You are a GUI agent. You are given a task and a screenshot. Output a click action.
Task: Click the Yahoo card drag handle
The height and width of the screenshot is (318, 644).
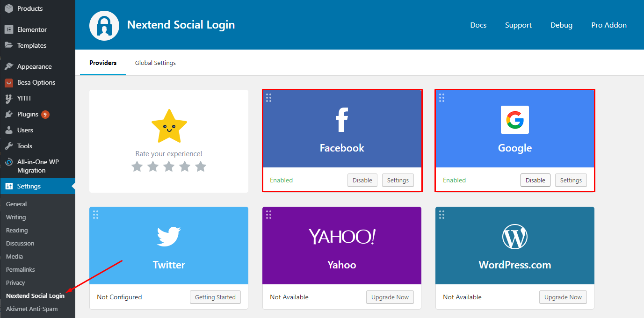coord(268,215)
